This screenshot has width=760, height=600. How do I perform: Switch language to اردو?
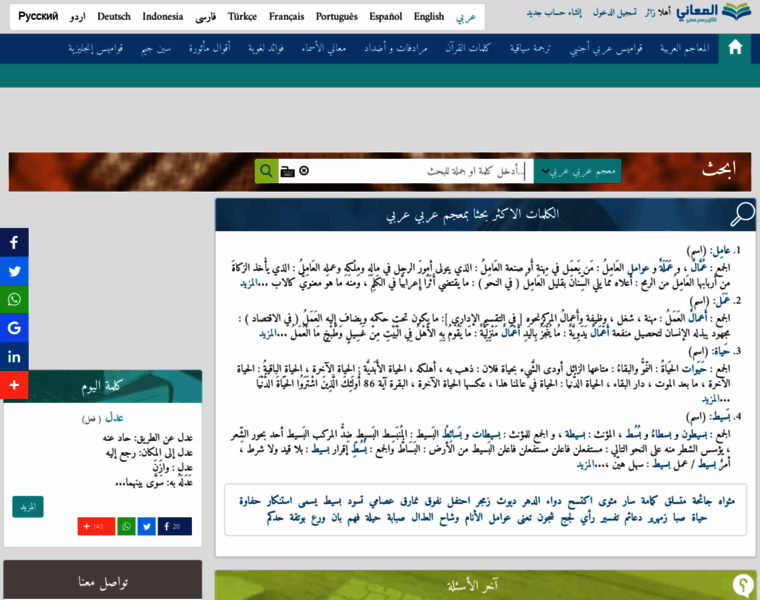point(78,17)
